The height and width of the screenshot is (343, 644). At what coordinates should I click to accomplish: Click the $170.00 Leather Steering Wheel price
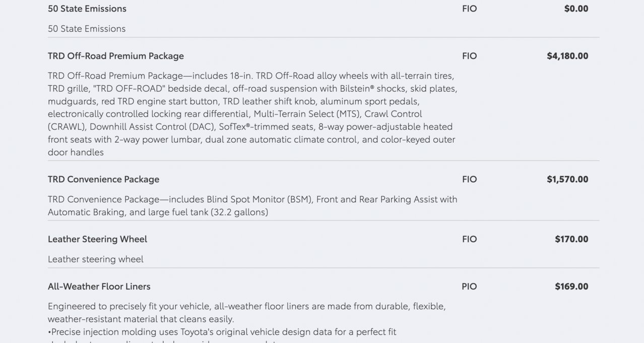tap(571, 239)
